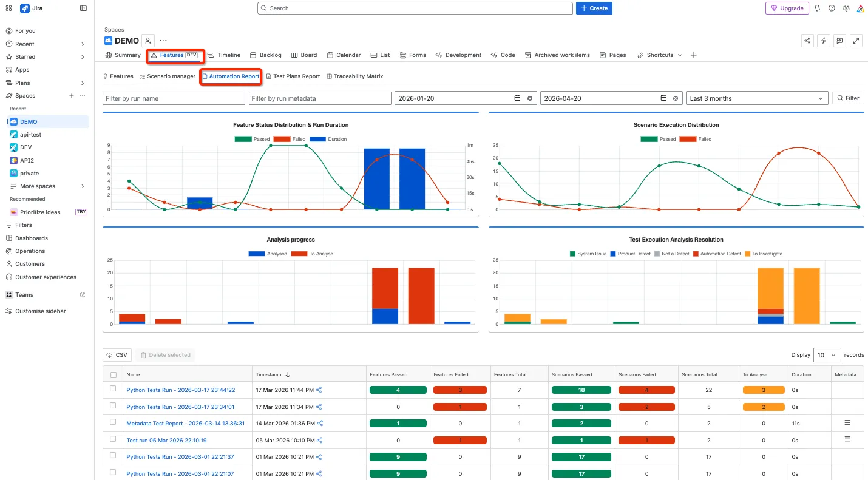Click the automation lightning bolt icon
This screenshot has width=868, height=480.
pos(824,41)
